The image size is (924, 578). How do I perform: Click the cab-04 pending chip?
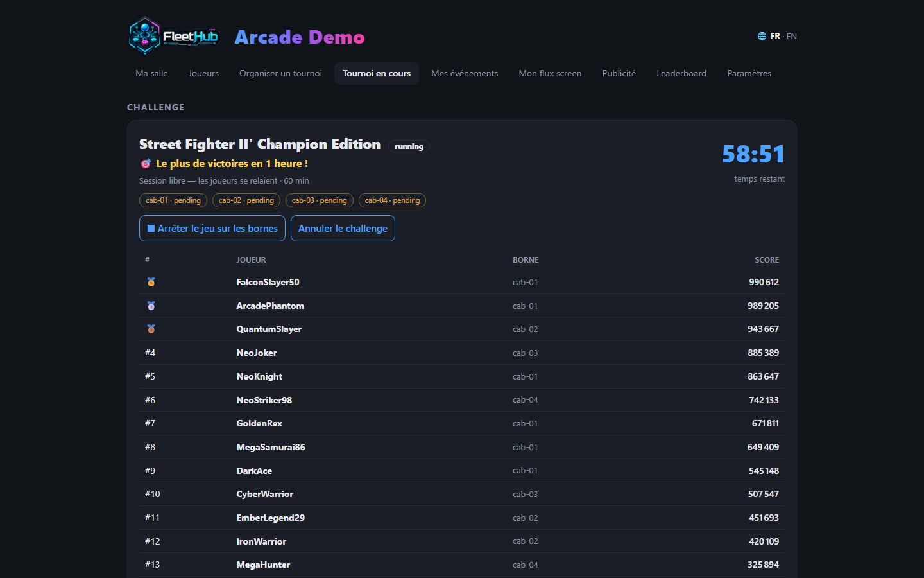pyautogui.click(x=392, y=200)
